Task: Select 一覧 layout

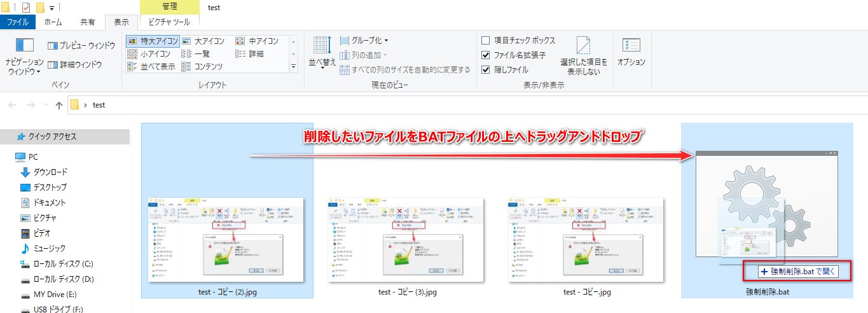Action: [196, 53]
